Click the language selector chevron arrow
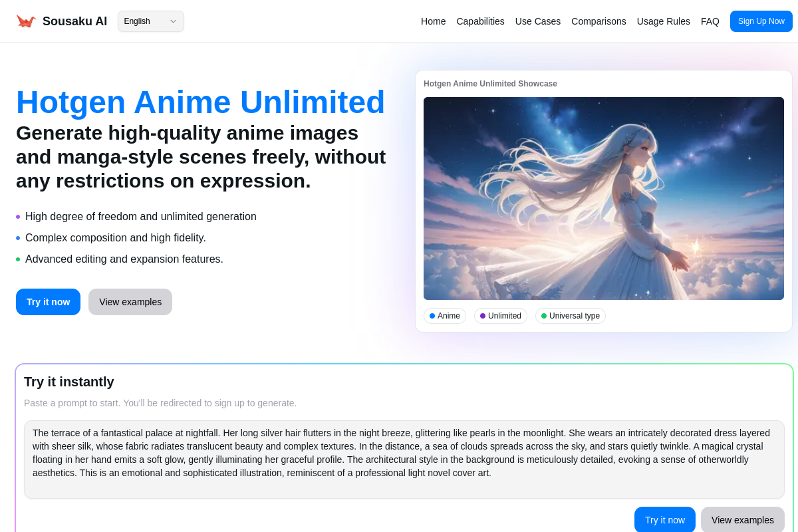The width and height of the screenshot is (798, 532). [x=173, y=21]
